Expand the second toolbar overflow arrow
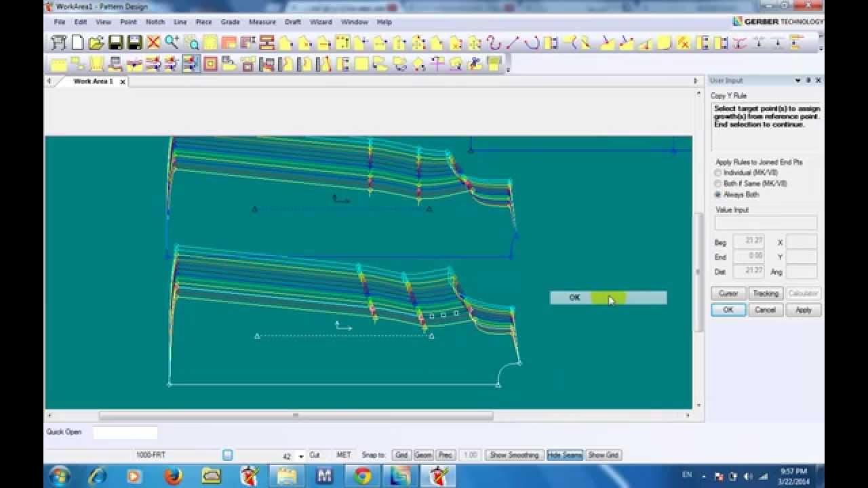The image size is (868, 488). pyautogui.click(x=507, y=68)
